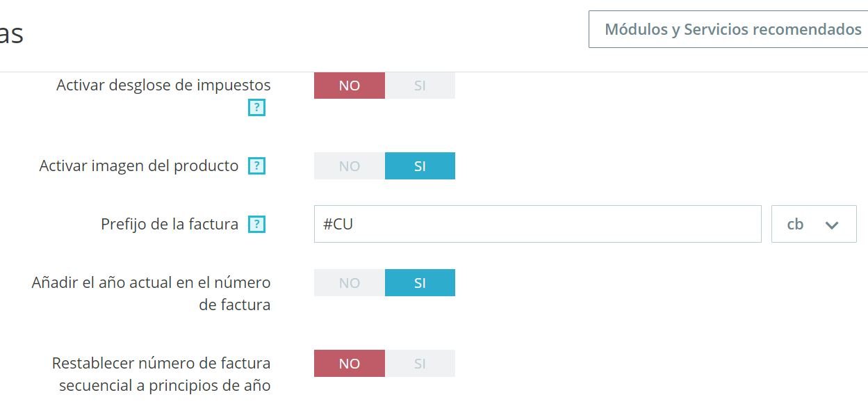Set Activar desglose de impuestos to SI
The width and height of the screenshot is (868, 420).
420,86
